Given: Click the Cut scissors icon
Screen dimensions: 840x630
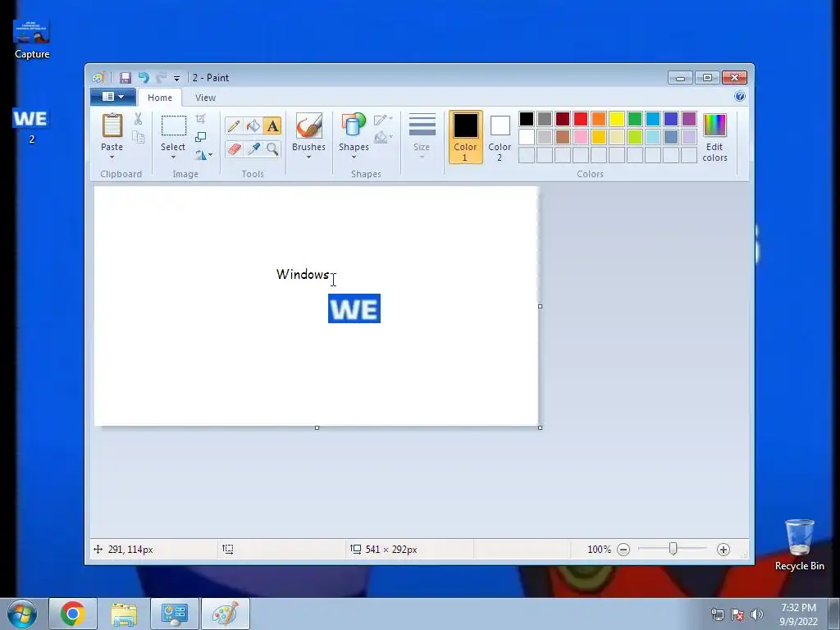Looking at the screenshot, I should pos(138,119).
